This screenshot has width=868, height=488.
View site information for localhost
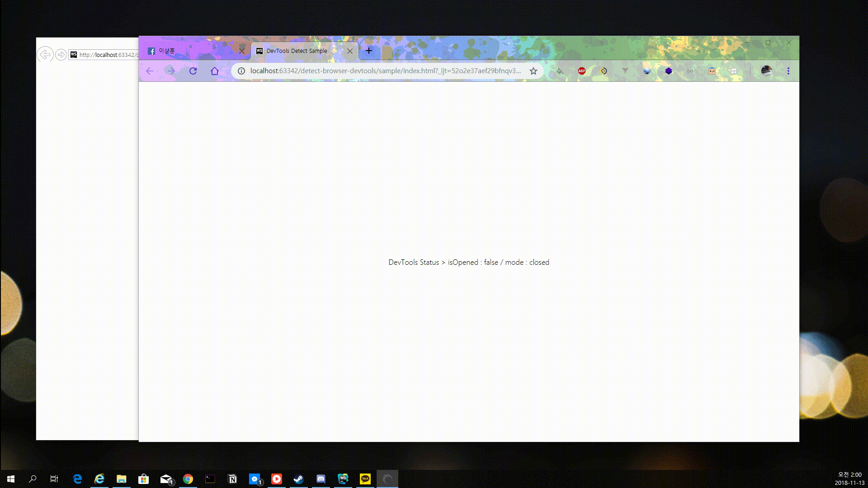point(241,71)
